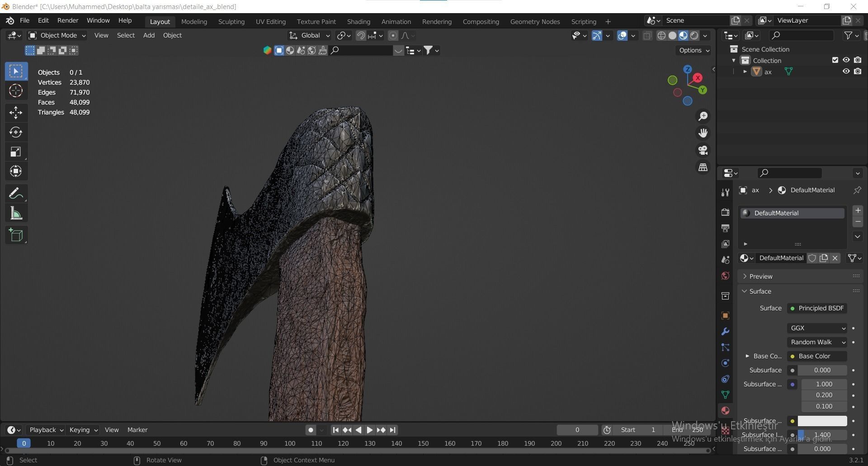Open the Object Mode dropdown
This screenshot has width=868, height=466.
(57, 35)
